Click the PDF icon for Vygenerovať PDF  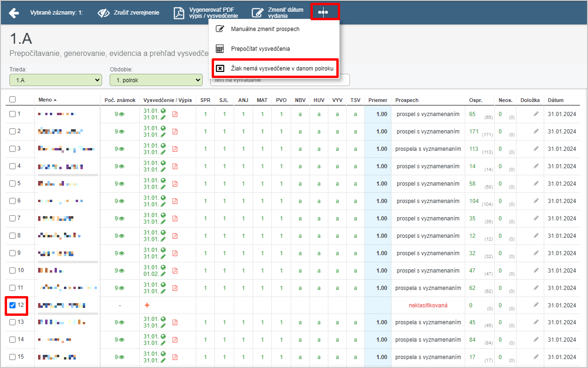[x=179, y=13]
